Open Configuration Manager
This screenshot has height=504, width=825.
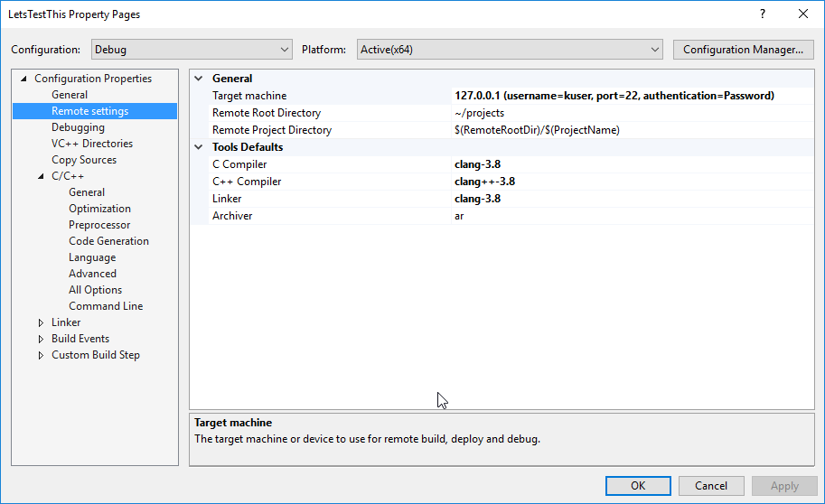[x=743, y=50]
